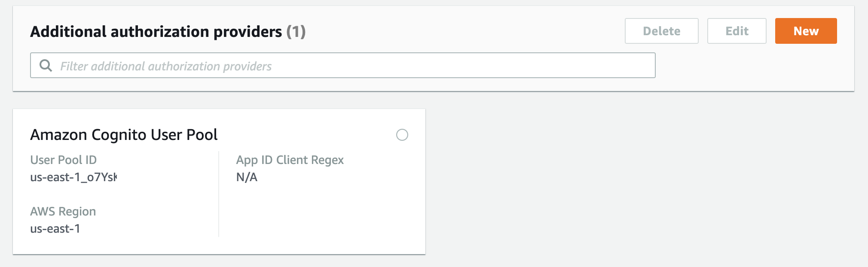The height and width of the screenshot is (267, 868).
Task: Click the us-east-1_o7Ysk pool ID value
Action: pos(73,177)
